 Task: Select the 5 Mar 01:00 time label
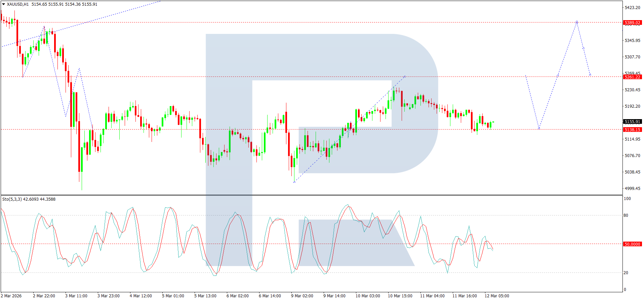tap(173, 296)
